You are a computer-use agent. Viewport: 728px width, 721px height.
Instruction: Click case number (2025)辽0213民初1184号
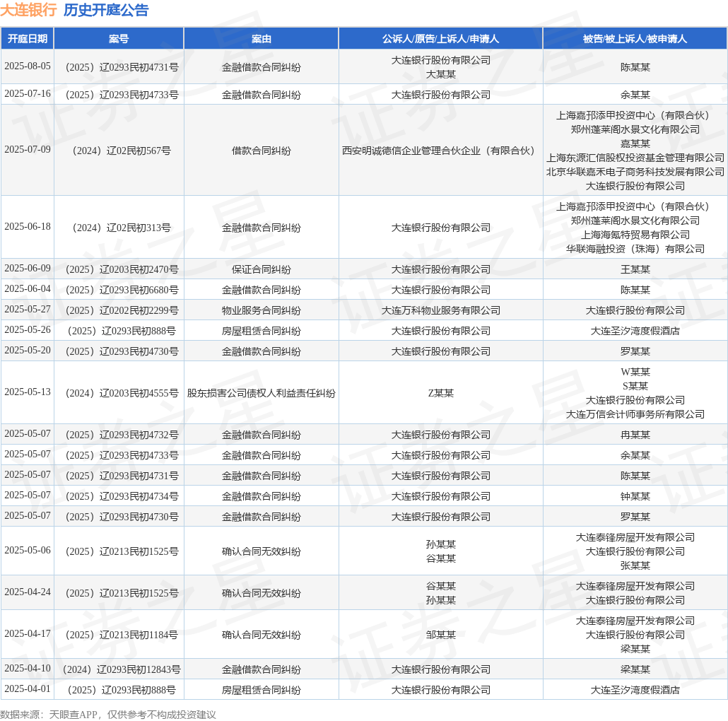[119, 635]
